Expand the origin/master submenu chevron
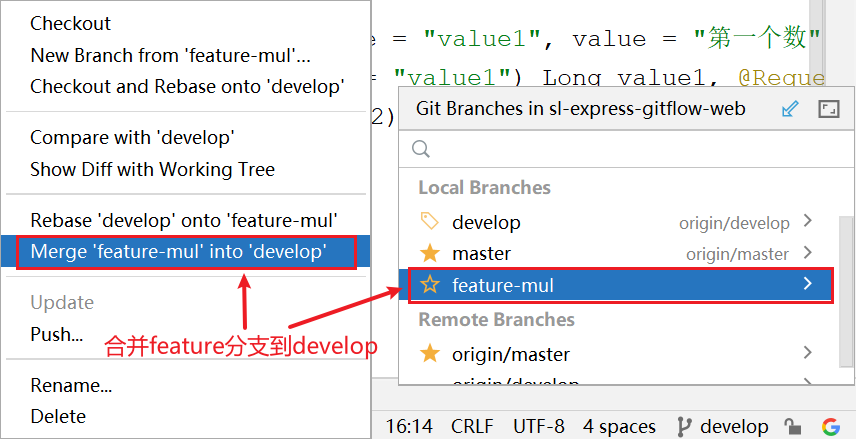 [809, 353]
